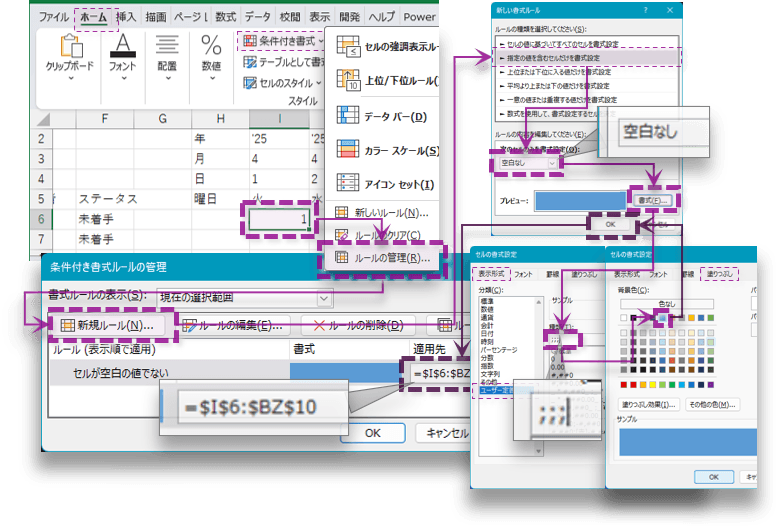The image size is (777, 526).
Task: Select rule type セルの値に基づいてすべてのセルを書式設定
Action: 586,44
